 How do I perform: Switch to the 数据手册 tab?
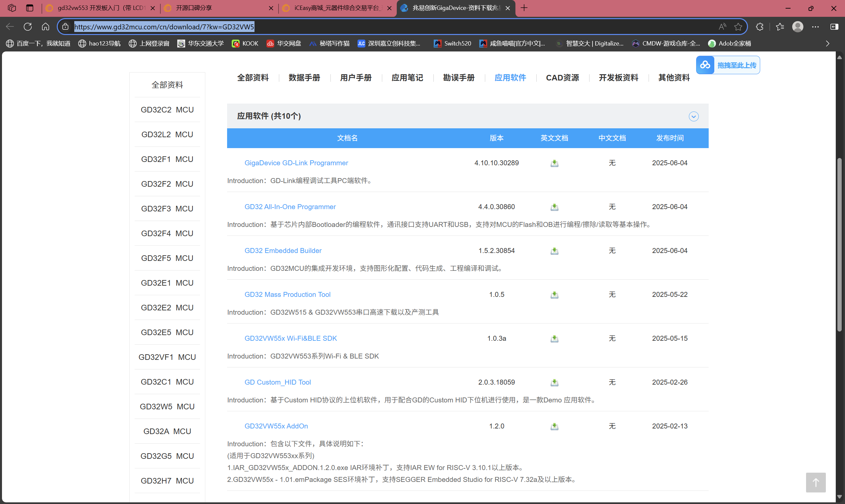pyautogui.click(x=304, y=78)
